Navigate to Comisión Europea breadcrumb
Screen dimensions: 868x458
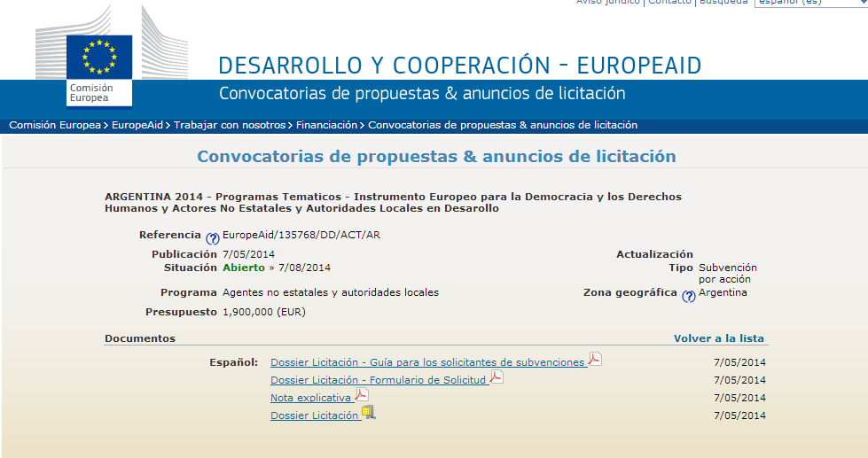pos(55,126)
